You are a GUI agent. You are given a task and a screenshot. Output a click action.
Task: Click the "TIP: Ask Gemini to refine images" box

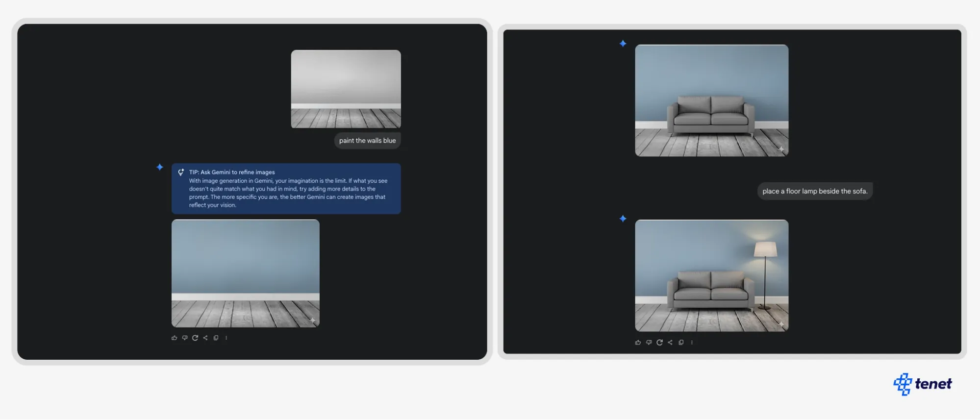point(286,189)
